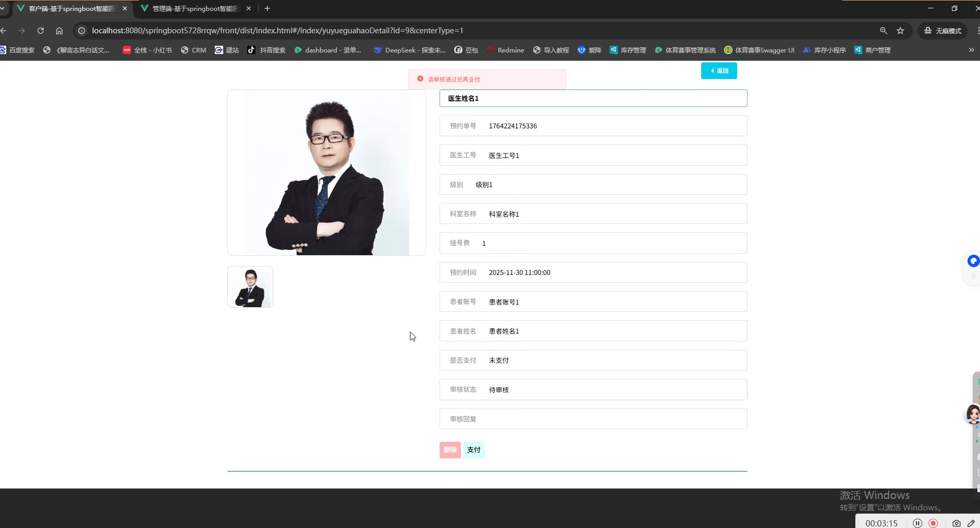Expand the bookmarks overflow chevron
Image resolution: width=980 pixels, height=528 pixels.
pyautogui.click(x=971, y=50)
